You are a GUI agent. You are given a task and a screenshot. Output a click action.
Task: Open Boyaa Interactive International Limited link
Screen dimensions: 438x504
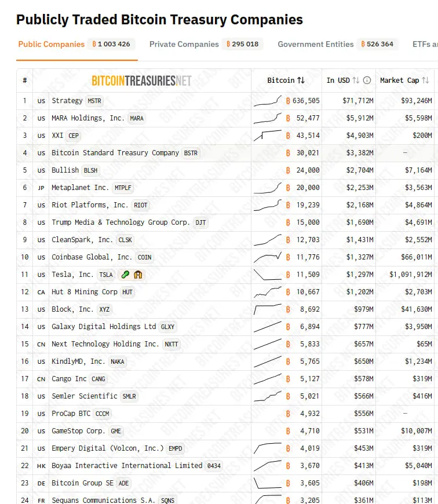127,465
